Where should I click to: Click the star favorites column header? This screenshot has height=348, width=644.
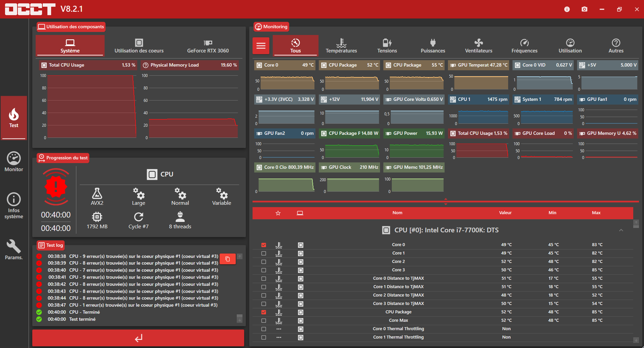click(x=278, y=213)
